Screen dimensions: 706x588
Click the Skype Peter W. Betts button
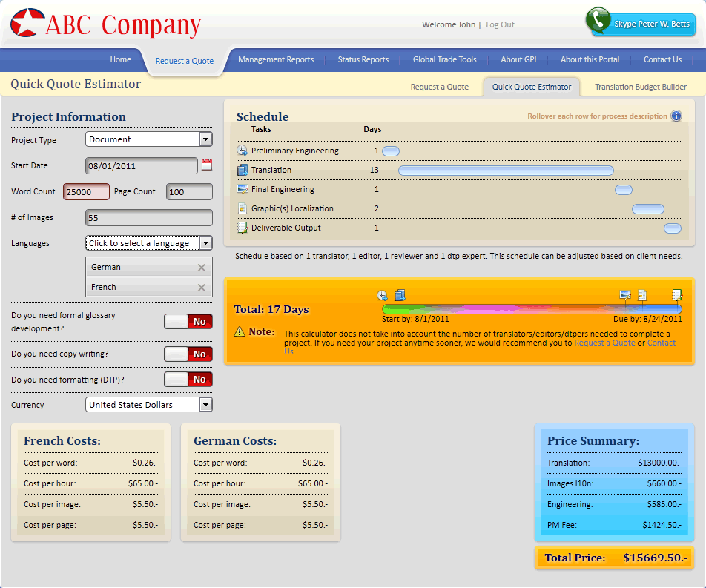coord(643,24)
